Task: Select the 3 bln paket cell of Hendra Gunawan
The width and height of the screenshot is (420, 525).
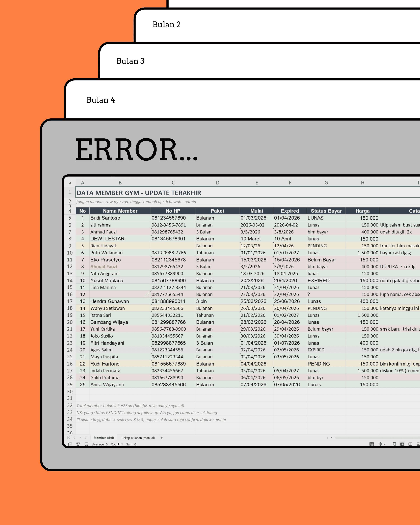Action: coord(217,301)
